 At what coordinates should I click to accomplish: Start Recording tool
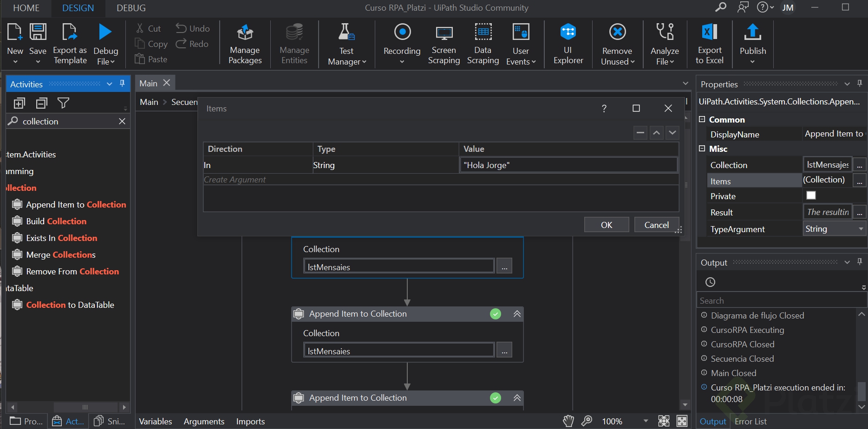pos(402,45)
